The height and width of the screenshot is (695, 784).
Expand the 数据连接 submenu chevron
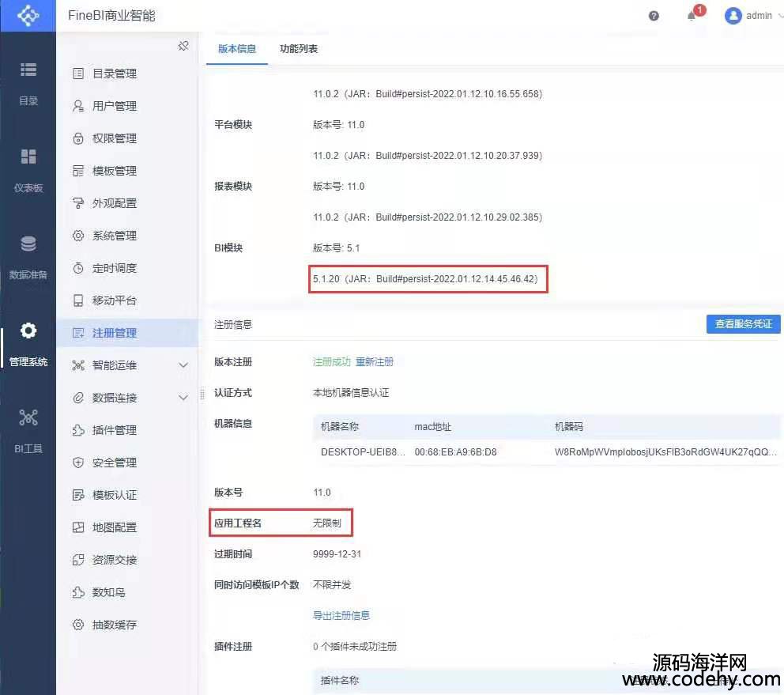[x=183, y=398]
